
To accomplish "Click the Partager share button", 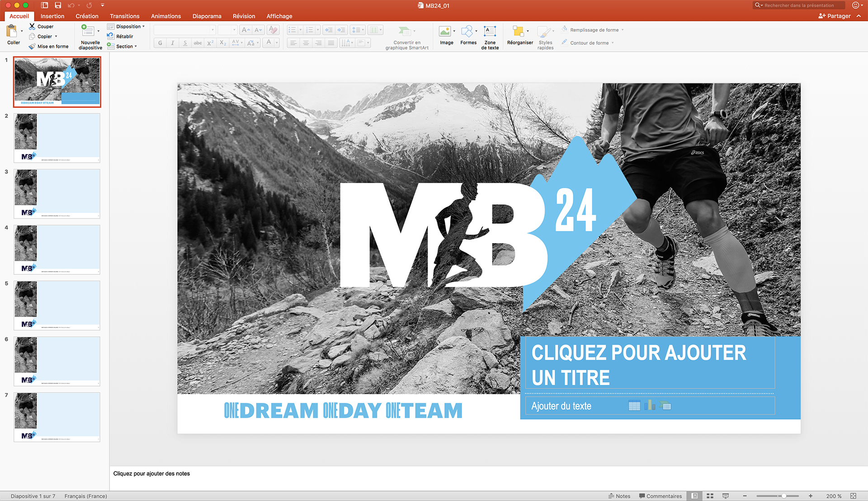I will pos(835,16).
